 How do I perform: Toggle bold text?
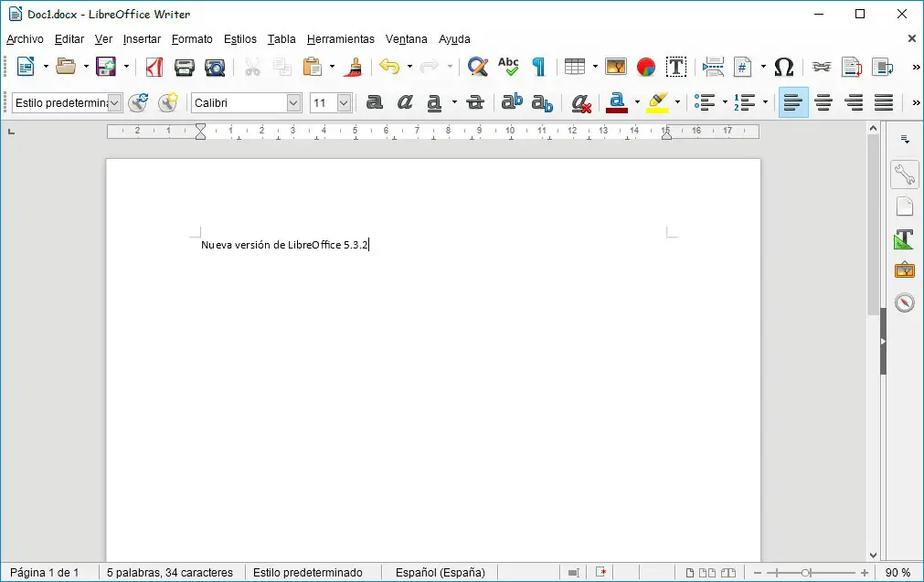coord(374,102)
